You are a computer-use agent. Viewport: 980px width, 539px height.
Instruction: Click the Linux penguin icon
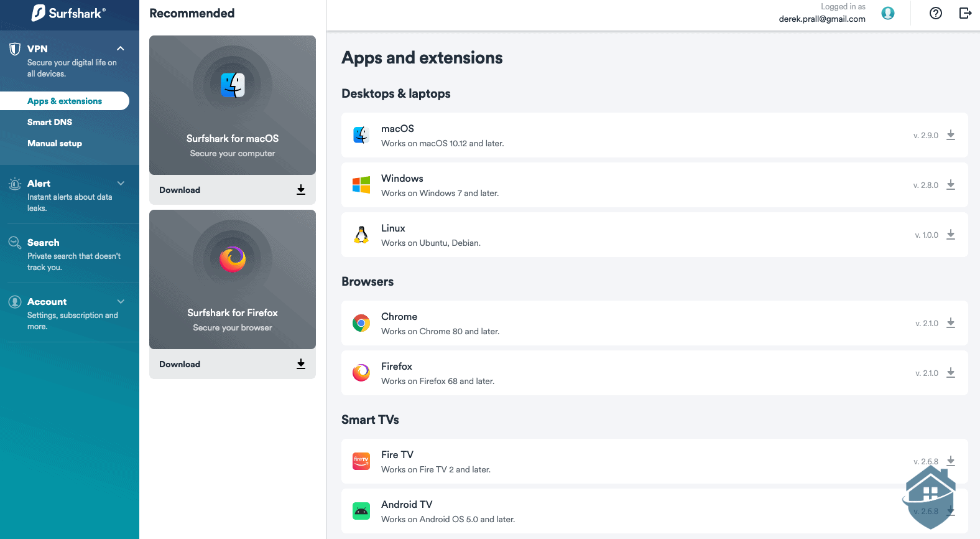[361, 235]
